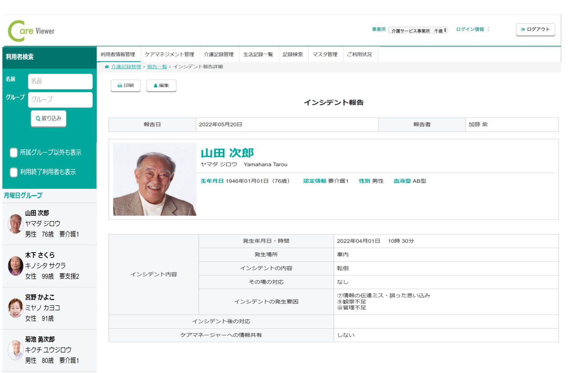Follow the 介護記録管理 breadcrumb link
This screenshot has height=373, width=588.
coord(126,67)
